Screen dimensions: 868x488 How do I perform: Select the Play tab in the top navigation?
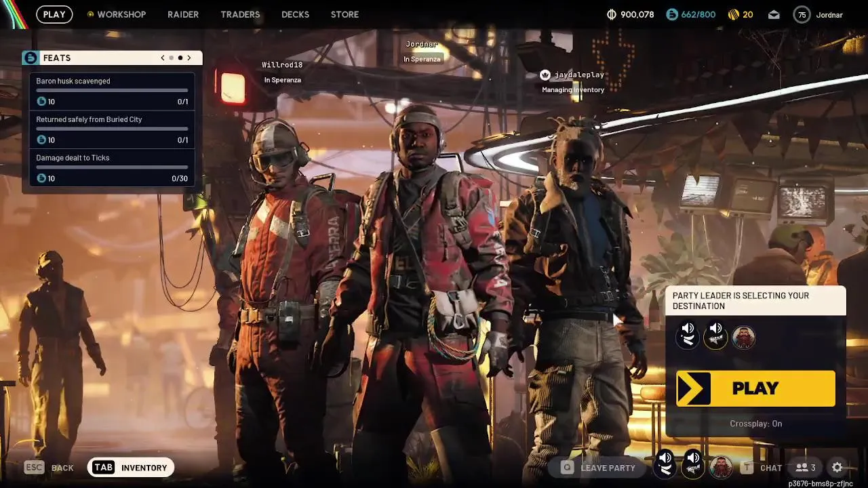tap(54, 14)
